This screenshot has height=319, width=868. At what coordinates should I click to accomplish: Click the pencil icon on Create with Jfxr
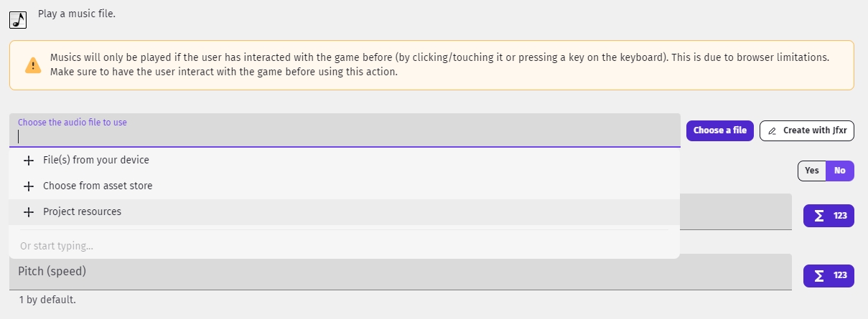coord(773,131)
